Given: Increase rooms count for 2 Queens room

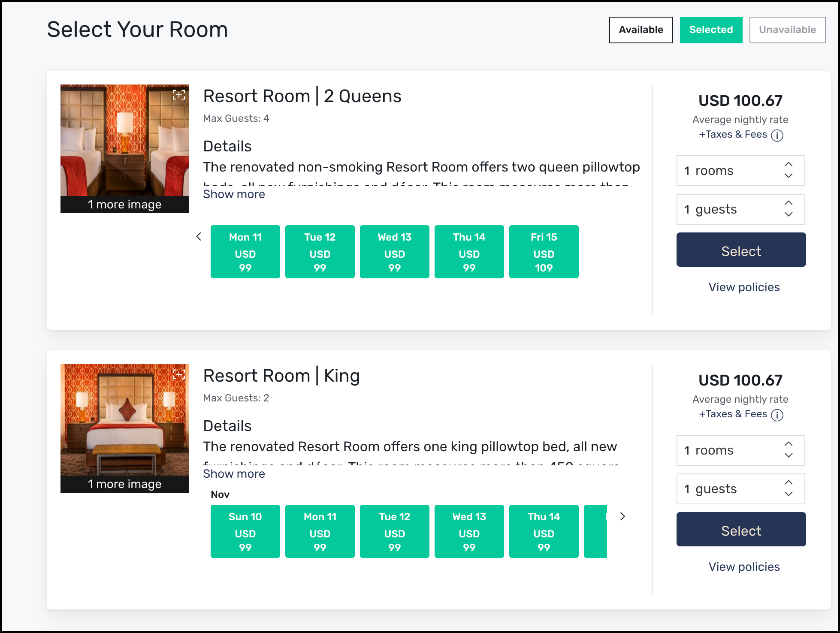Looking at the screenshot, I should click(x=789, y=165).
